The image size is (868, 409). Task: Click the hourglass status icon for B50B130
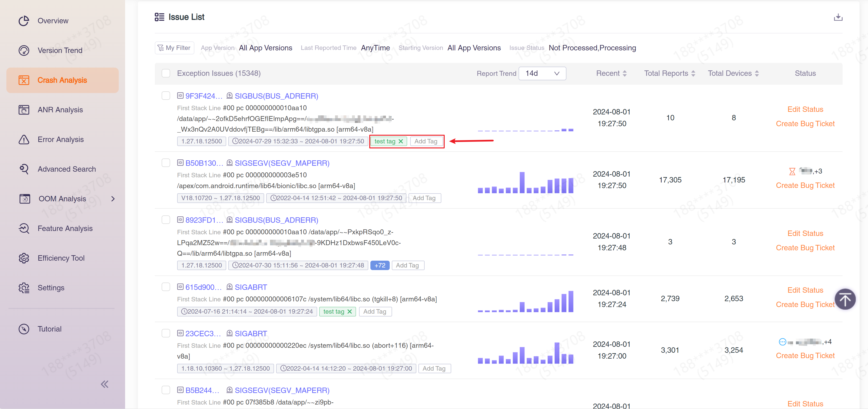pyautogui.click(x=792, y=172)
